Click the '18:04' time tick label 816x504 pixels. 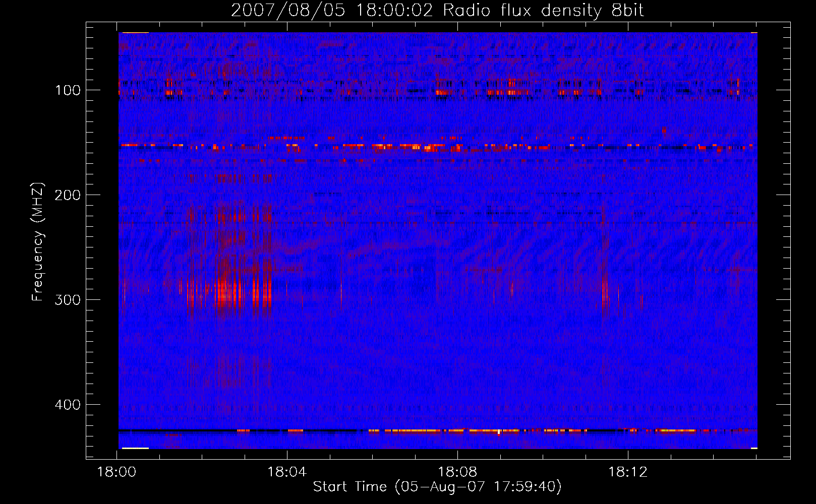click(x=287, y=472)
